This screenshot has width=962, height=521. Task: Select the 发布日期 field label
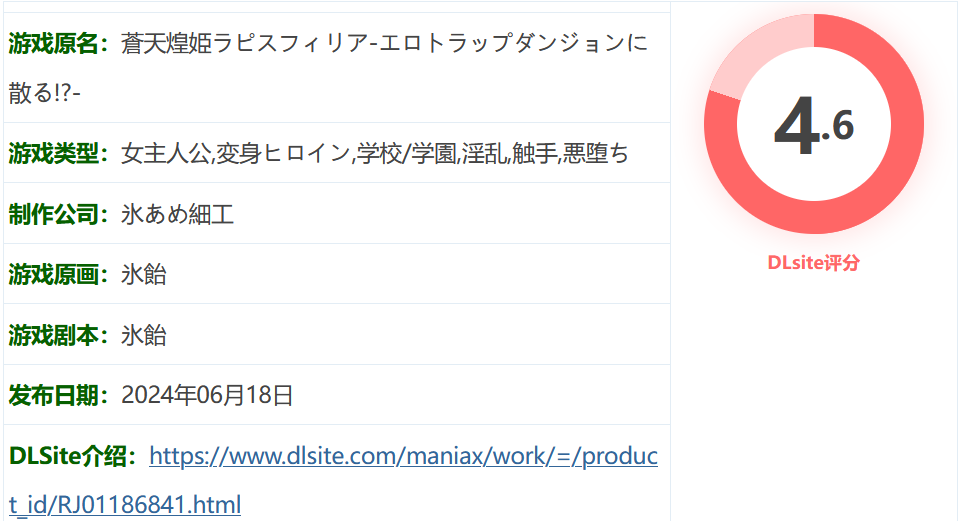coord(59,395)
